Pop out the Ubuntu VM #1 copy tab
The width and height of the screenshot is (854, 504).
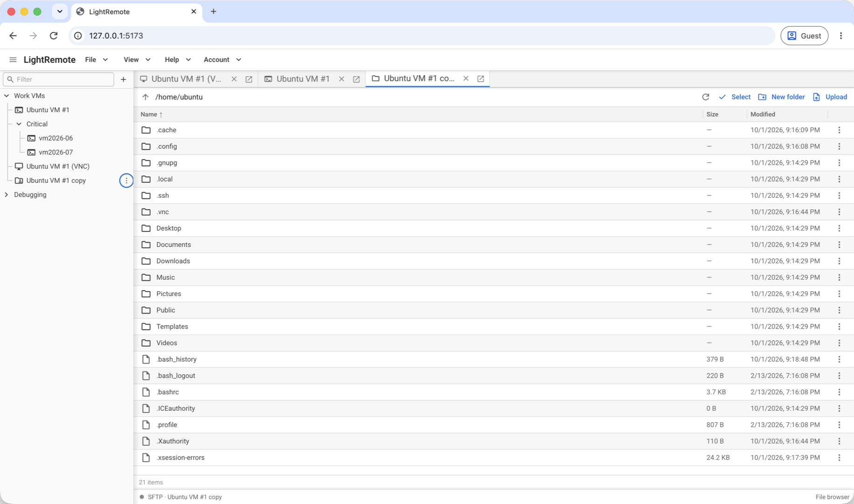click(481, 79)
